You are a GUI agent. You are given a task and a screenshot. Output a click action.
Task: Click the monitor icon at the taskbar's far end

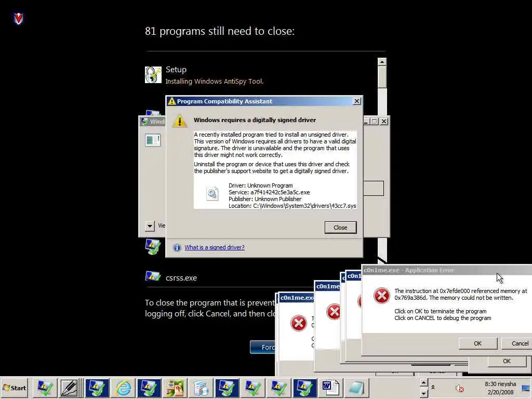(x=526, y=388)
